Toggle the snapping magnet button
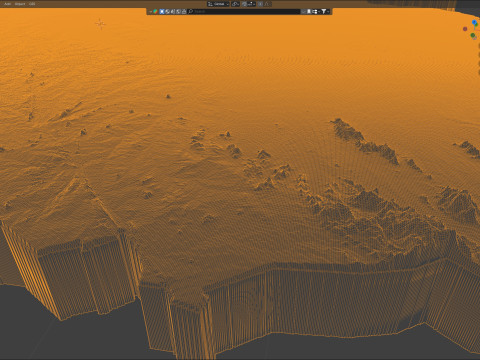 [x=245, y=4]
